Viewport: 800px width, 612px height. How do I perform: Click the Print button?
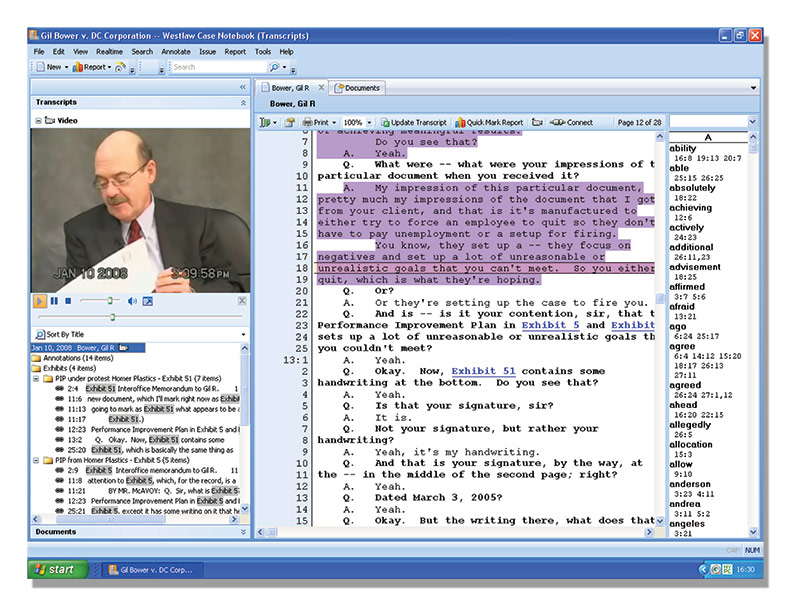click(x=316, y=122)
